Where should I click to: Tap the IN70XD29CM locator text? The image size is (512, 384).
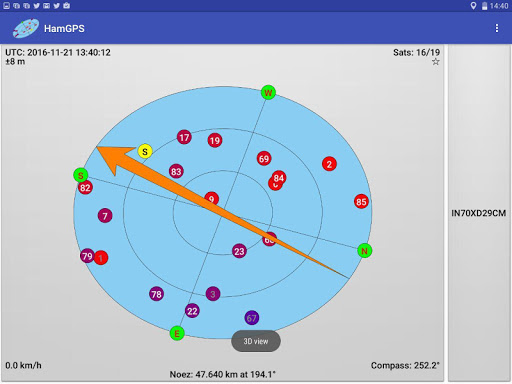479,213
